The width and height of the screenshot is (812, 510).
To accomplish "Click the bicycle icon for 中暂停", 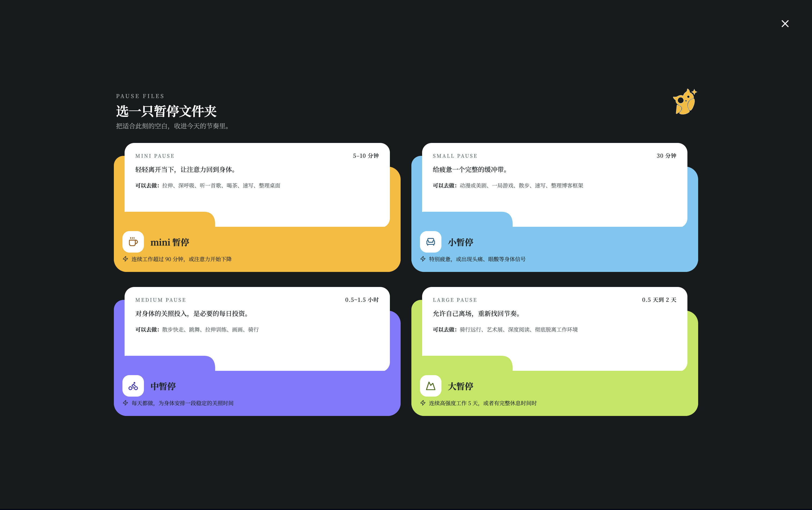I will (x=133, y=386).
